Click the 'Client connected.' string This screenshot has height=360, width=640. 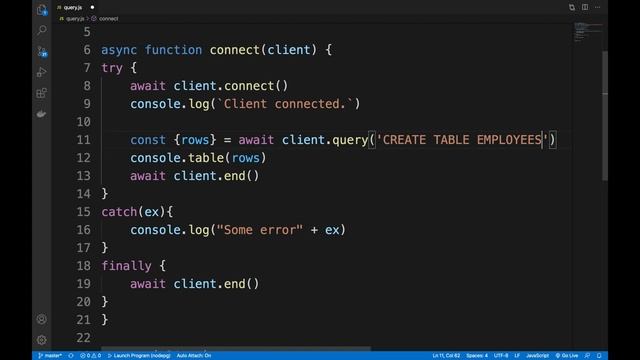pos(284,104)
